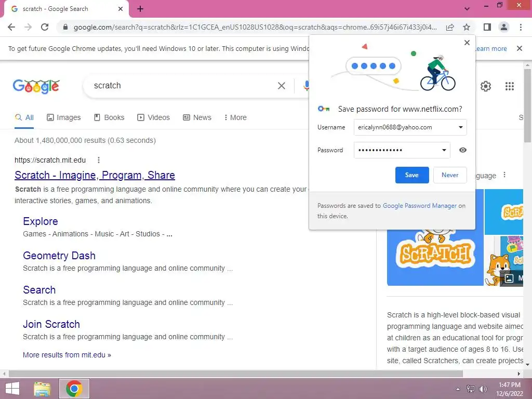Open network status in system tray
Image resolution: width=532 pixels, height=399 pixels.
pos(470,389)
